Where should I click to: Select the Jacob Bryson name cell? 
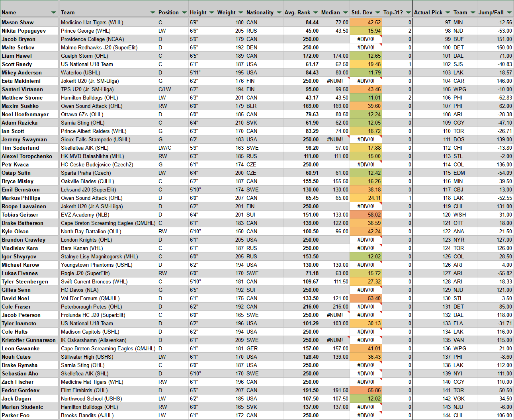coord(29,39)
